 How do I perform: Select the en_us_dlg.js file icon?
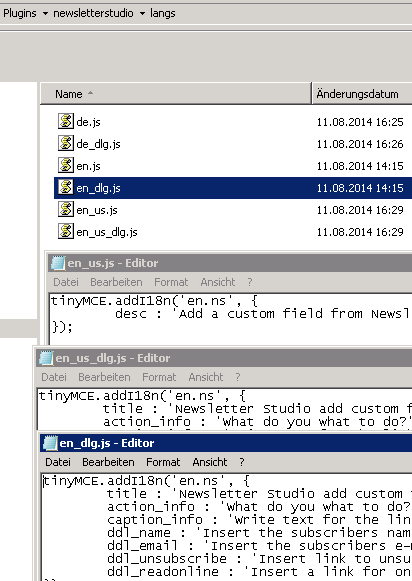click(x=66, y=231)
